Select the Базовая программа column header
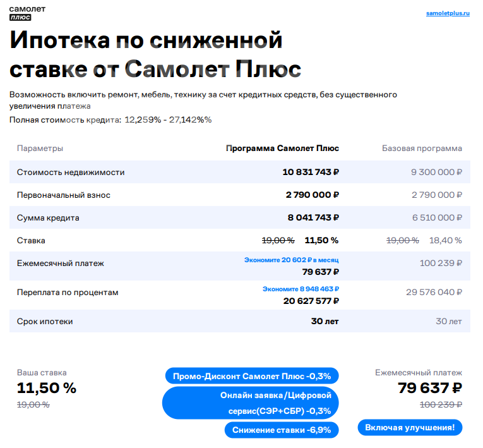The height and width of the screenshot is (448, 483). (x=422, y=148)
